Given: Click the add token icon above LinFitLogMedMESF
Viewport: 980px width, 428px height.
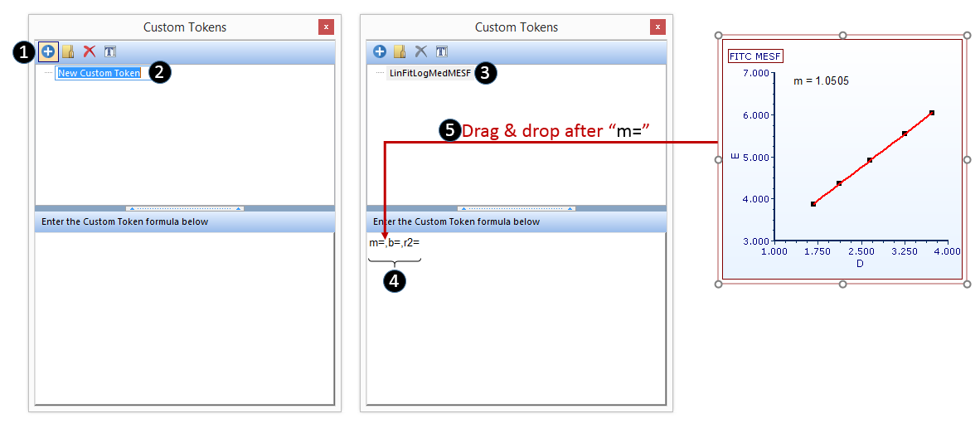Looking at the screenshot, I should [380, 51].
